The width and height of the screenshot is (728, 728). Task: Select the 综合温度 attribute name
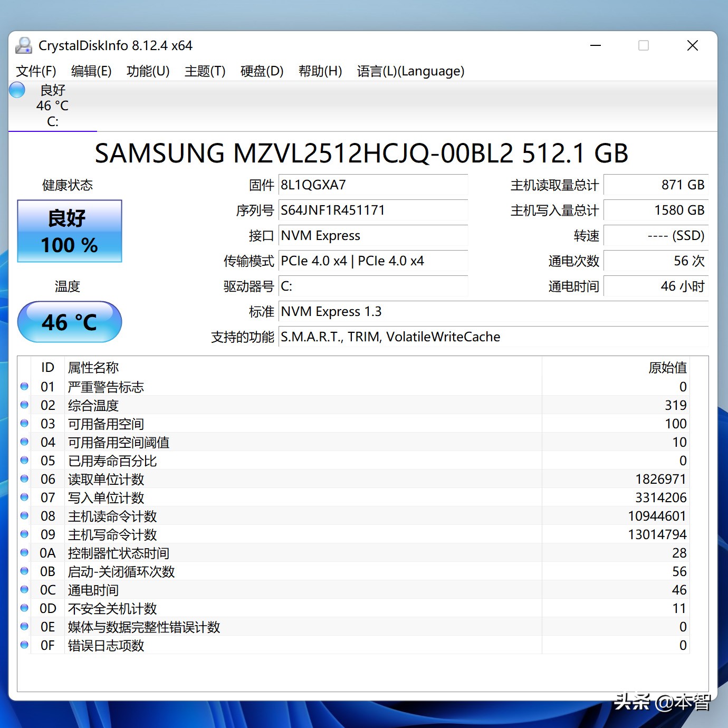tap(93, 405)
